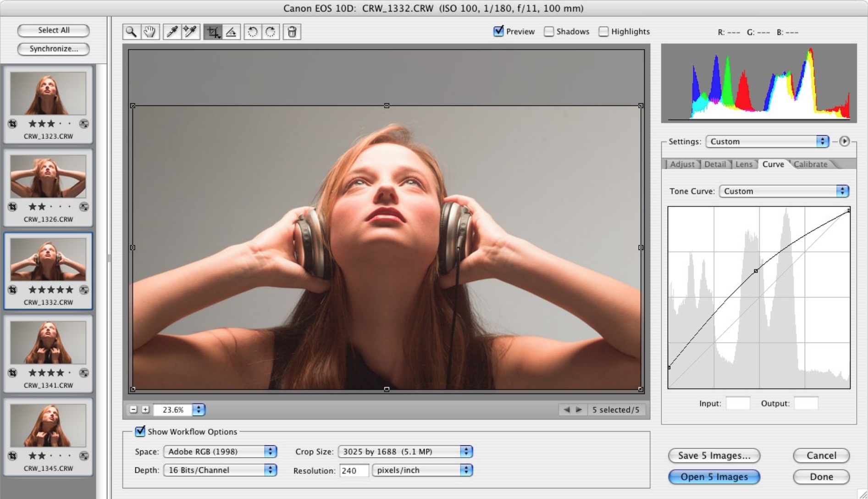
Task: Switch to the Adjust tab
Action: (x=682, y=164)
